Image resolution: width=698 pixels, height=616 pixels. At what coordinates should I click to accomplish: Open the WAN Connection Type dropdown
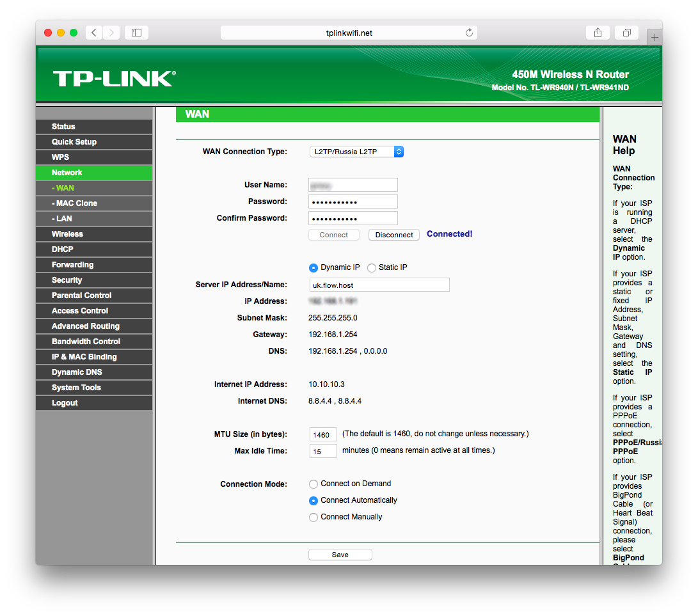tap(356, 152)
